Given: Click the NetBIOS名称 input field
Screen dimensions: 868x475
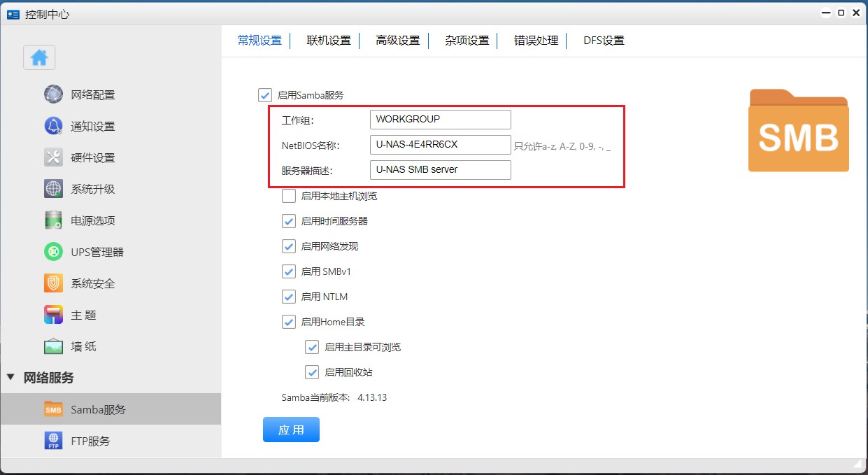Looking at the screenshot, I should tap(440, 145).
